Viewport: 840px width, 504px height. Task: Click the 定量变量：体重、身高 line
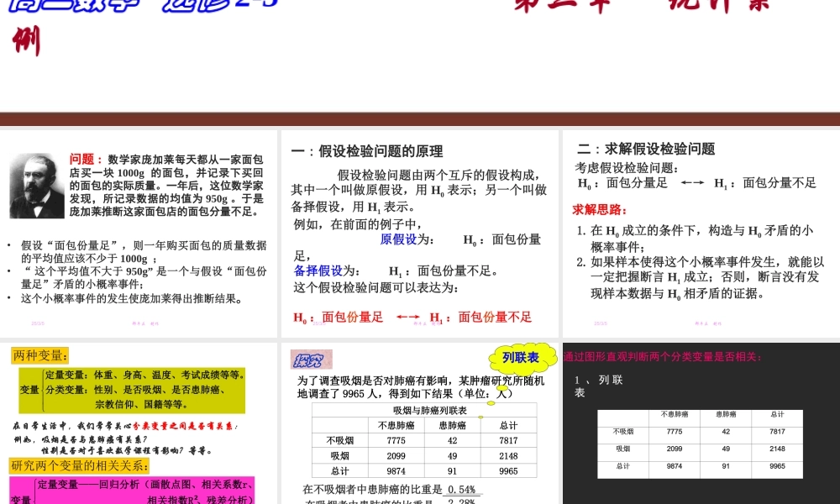[x=144, y=375]
